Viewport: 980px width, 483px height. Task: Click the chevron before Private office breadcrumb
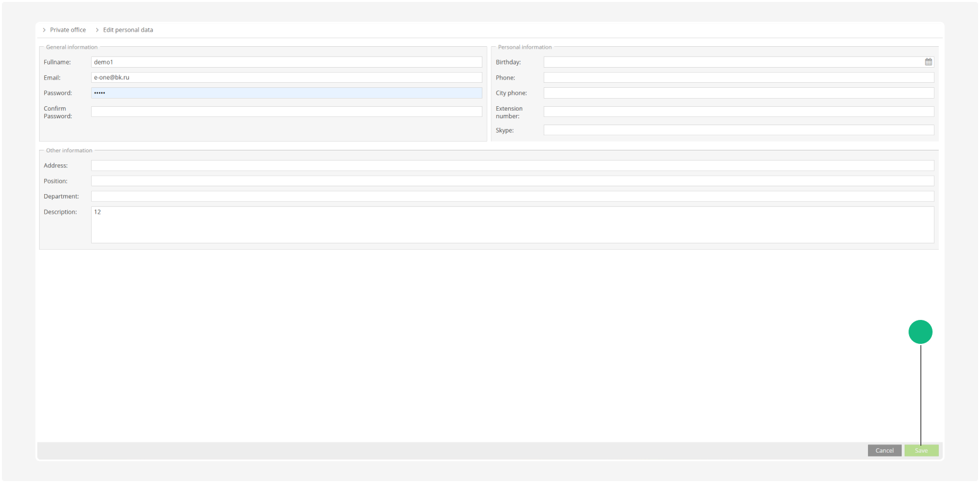click(43, 30)
